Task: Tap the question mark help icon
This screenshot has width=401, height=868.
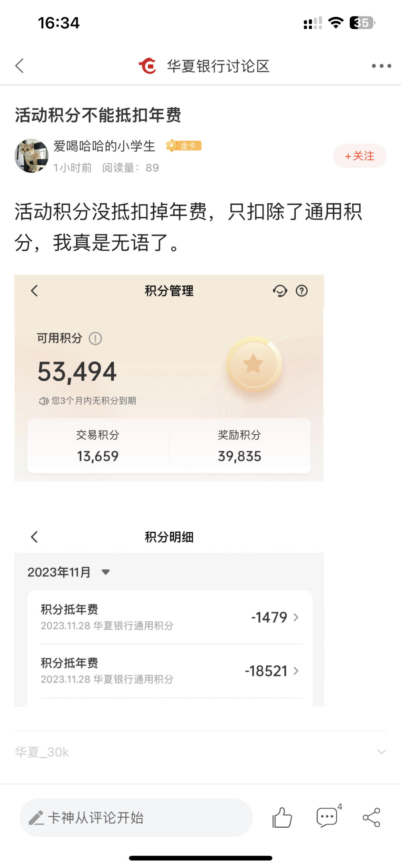Action: pyautogui.click(x=302, y=291)
